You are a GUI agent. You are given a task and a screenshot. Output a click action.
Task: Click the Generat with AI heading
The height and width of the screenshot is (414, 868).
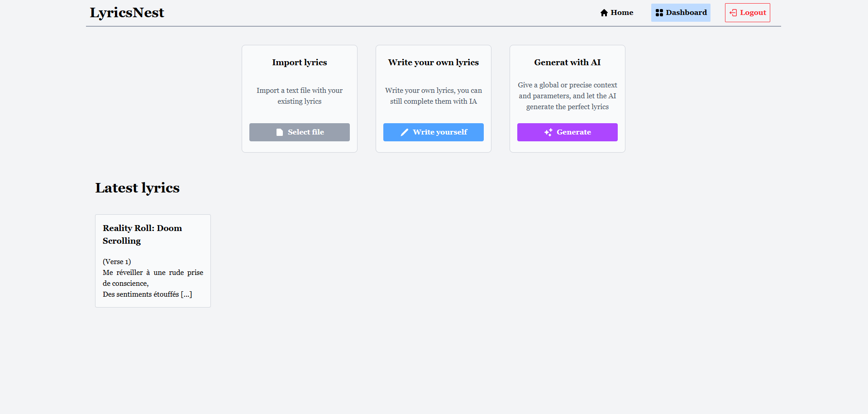pos(567,63)
